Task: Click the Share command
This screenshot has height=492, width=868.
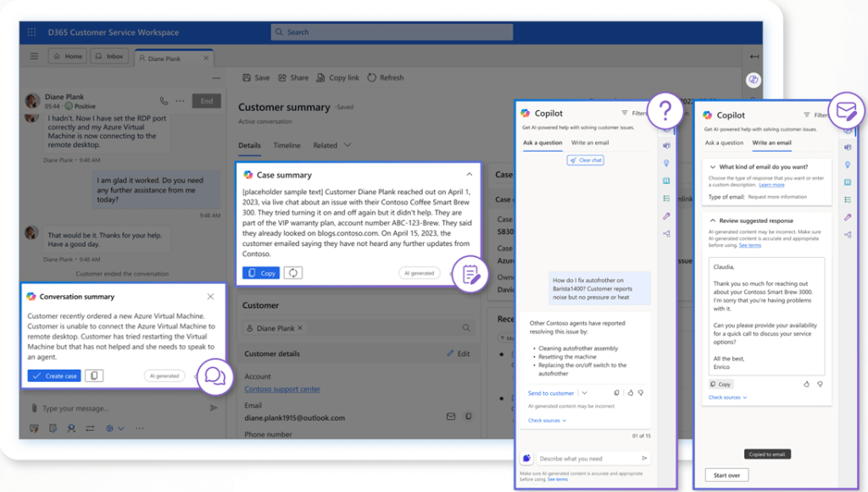Action: point(293,77)
